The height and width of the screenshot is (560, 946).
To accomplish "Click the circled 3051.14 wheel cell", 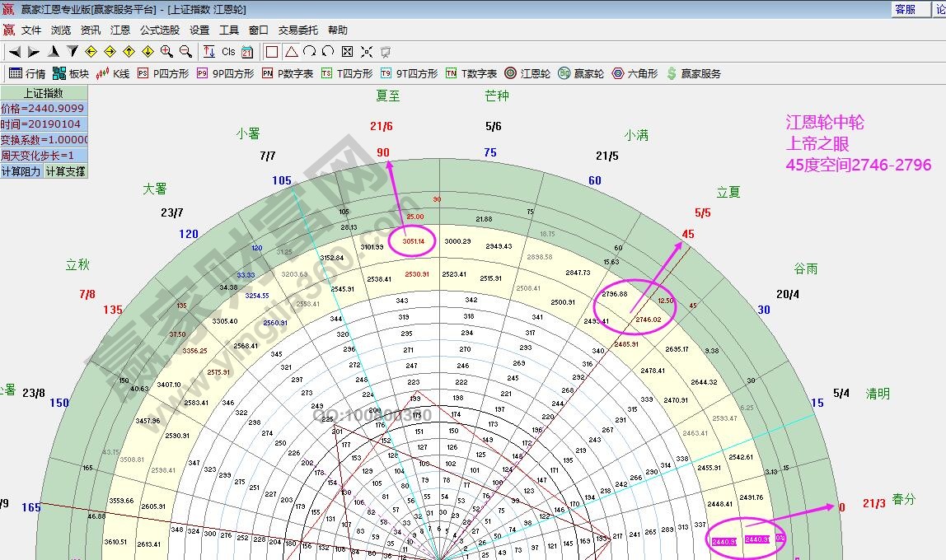I will (414, 241).
